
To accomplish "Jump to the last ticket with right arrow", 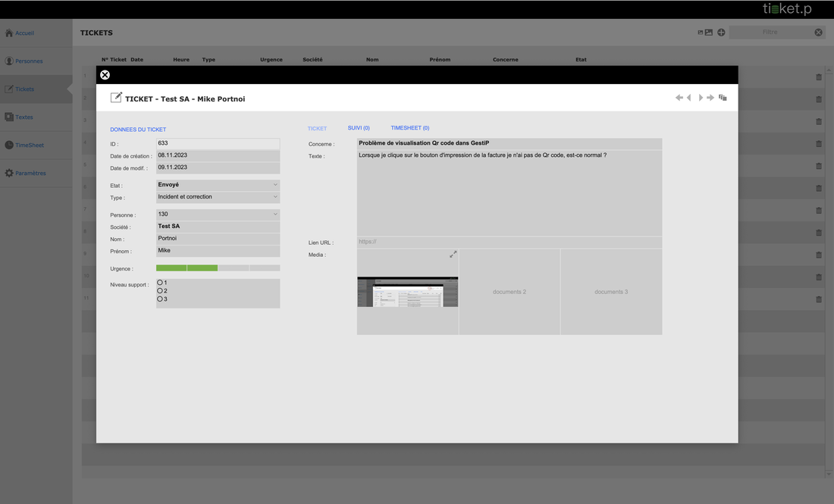I will [710, 98].
